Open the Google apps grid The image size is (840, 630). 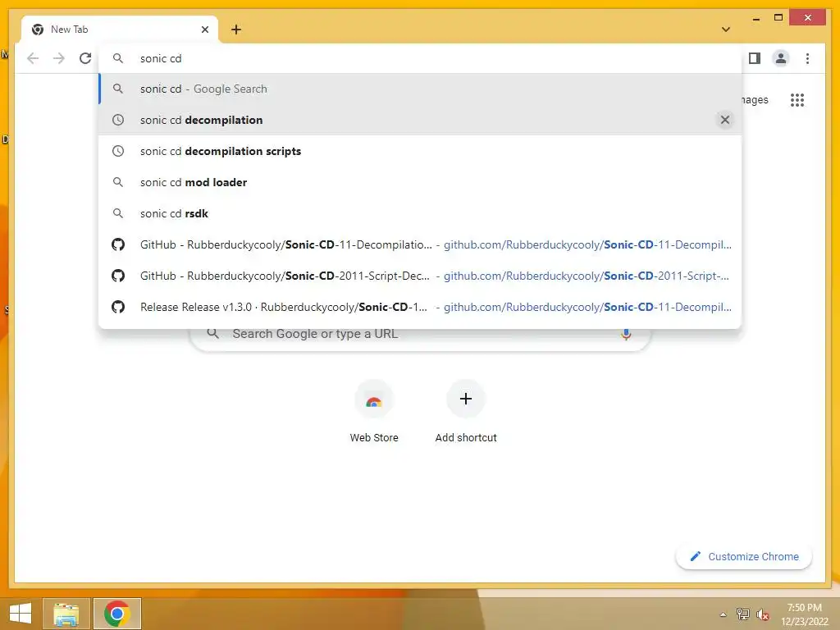pyautogui.click(x=797, y=100)
